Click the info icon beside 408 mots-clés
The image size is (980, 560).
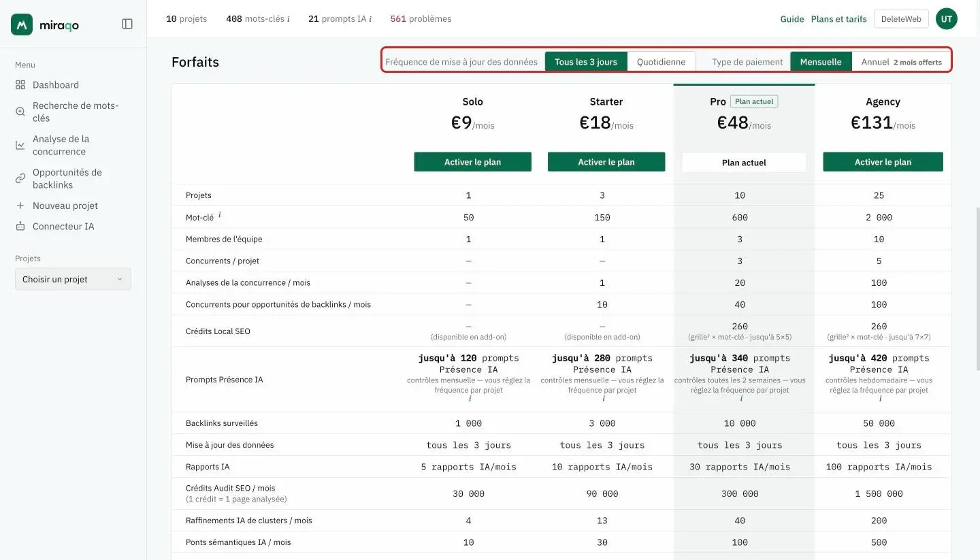click(x=289, y=19)
